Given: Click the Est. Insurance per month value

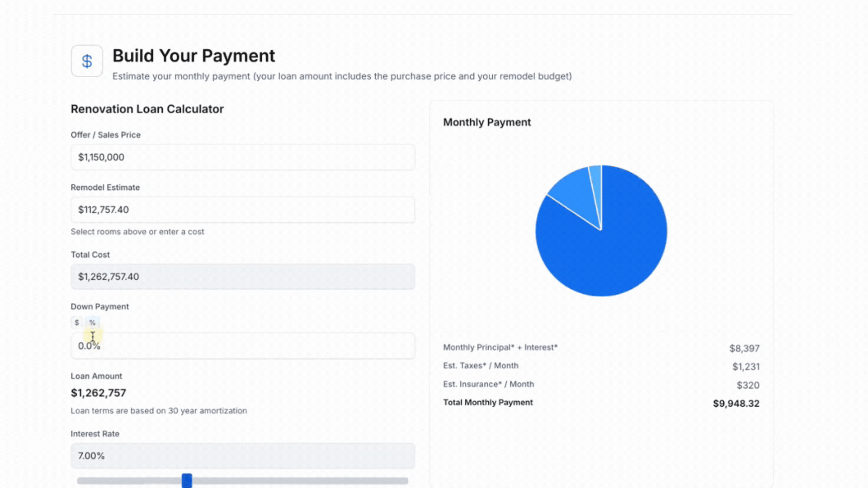Looking at the screenshot, I should point(749,385).
